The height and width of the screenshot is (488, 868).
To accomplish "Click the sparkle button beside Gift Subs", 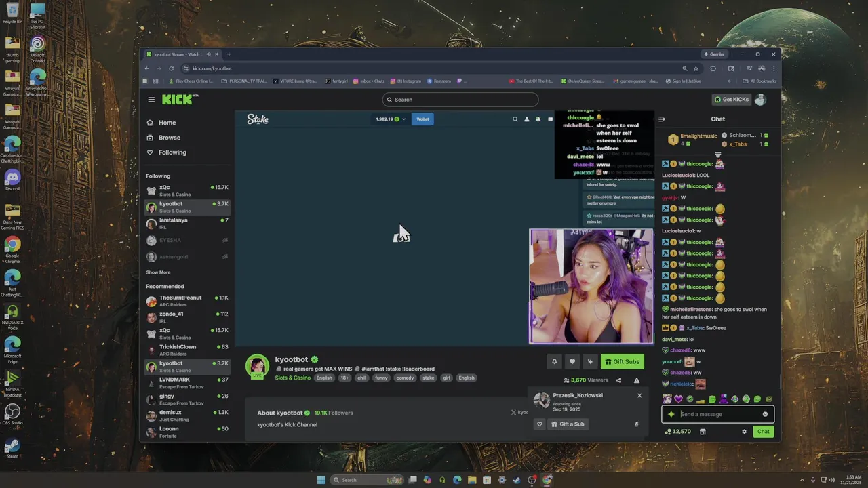I will (590, 362).
